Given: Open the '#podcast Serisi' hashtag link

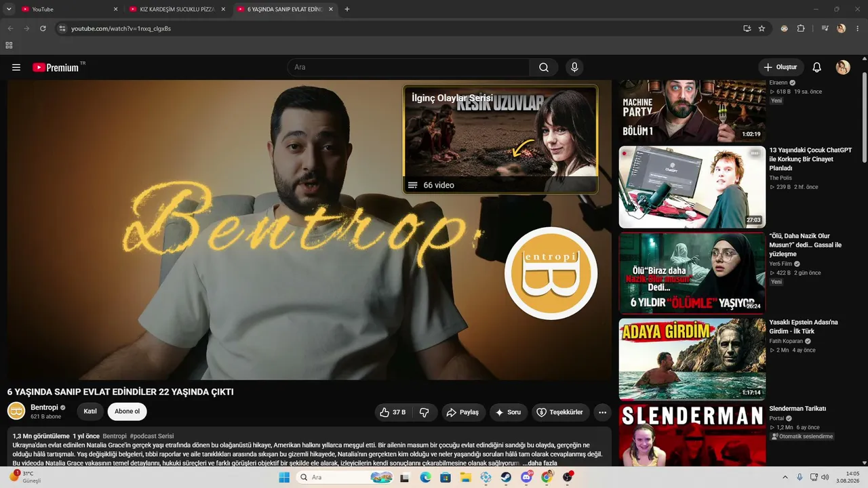Looking at the screenshot, I should (152, 436).
